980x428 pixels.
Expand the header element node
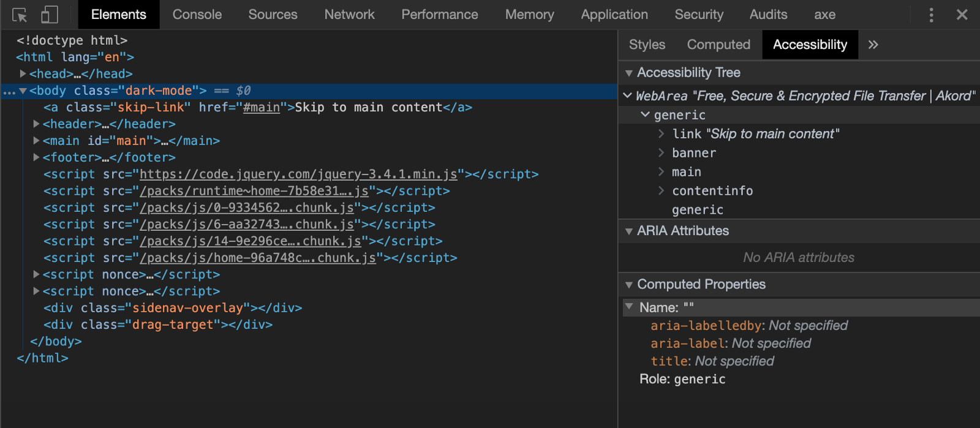pyautogui.click(x=36, y=124)
